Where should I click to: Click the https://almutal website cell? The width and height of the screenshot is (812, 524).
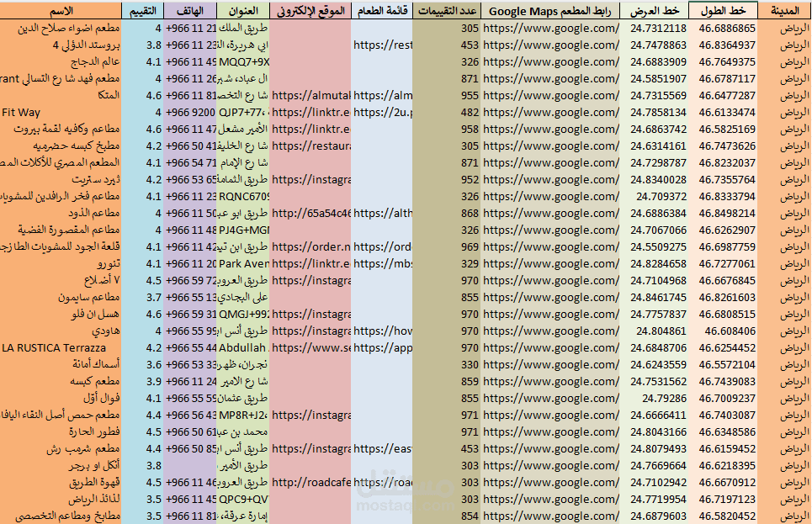tap(310, 96)
